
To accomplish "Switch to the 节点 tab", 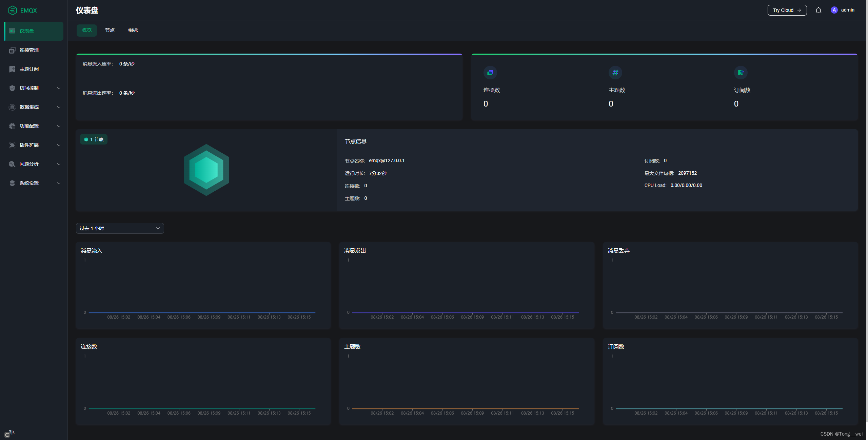I will click(109, 30).
